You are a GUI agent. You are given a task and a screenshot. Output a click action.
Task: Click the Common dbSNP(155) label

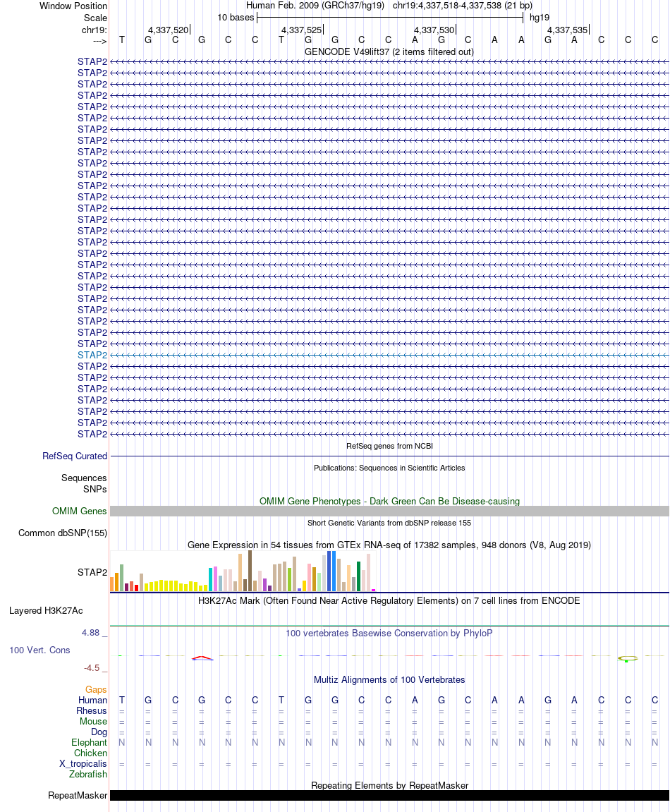pyautogui.click(x=63, y=533)
